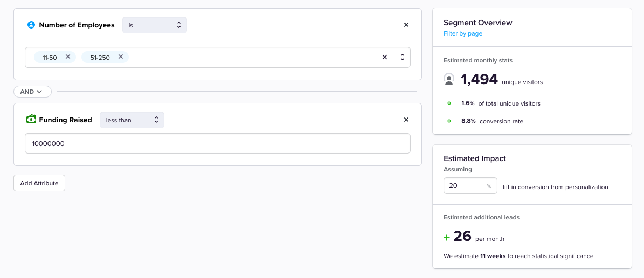Clear all selected employee ranges
644x278 pixels.
point(385,57)
